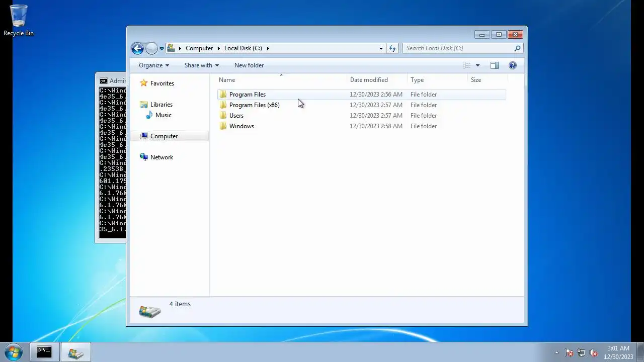Image resolution: width=644 pixels, height=362 pixels.
Task: Open the Windows Start menu
Action: pos(13,352)
